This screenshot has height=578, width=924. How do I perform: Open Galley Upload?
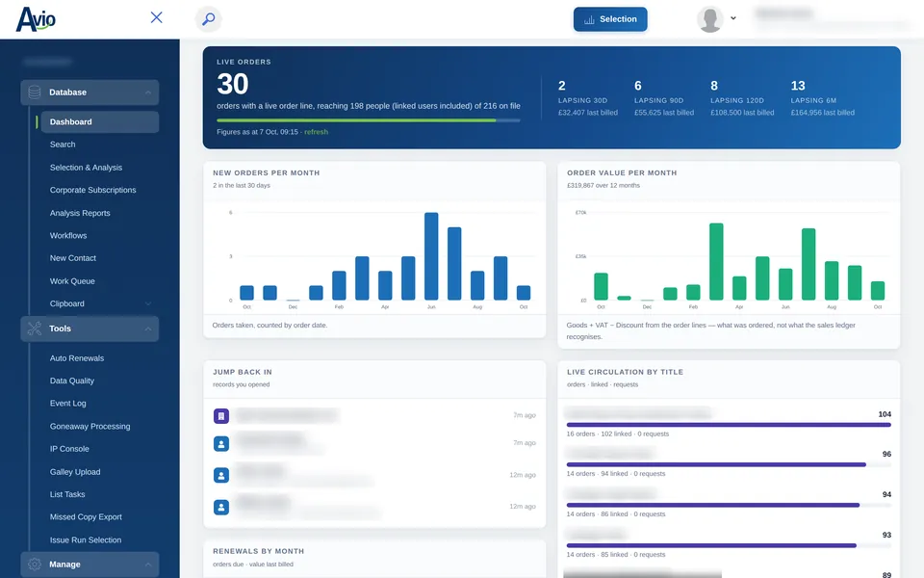click(75, 472)
